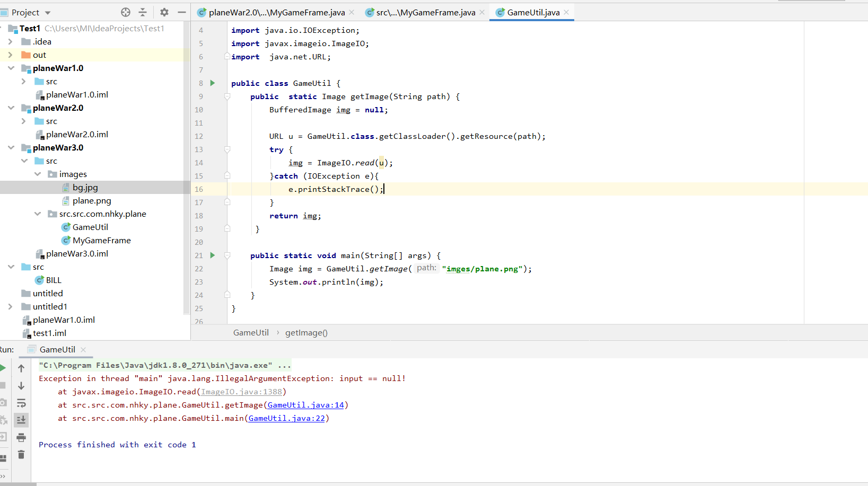Select the untitled folder
This screenshot has height=486, width=868.
coord(48,294)
